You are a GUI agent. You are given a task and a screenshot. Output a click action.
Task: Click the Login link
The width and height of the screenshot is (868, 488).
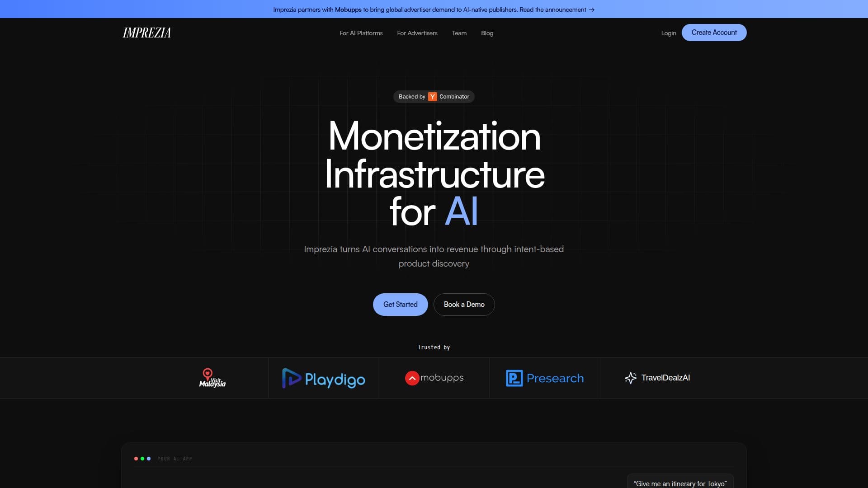tap(669, 33)
